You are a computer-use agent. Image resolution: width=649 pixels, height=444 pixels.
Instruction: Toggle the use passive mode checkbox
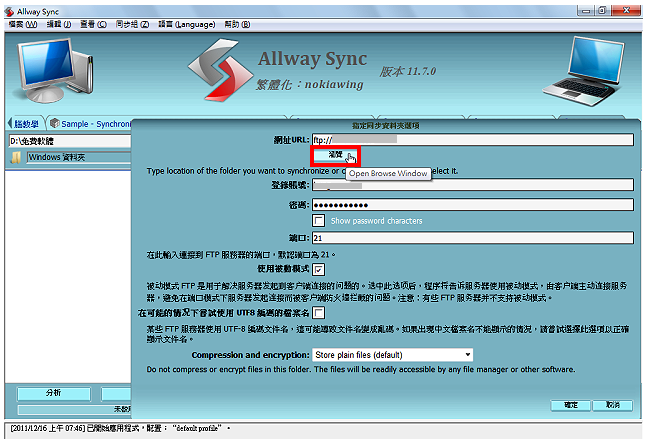(x=318, y=270)
